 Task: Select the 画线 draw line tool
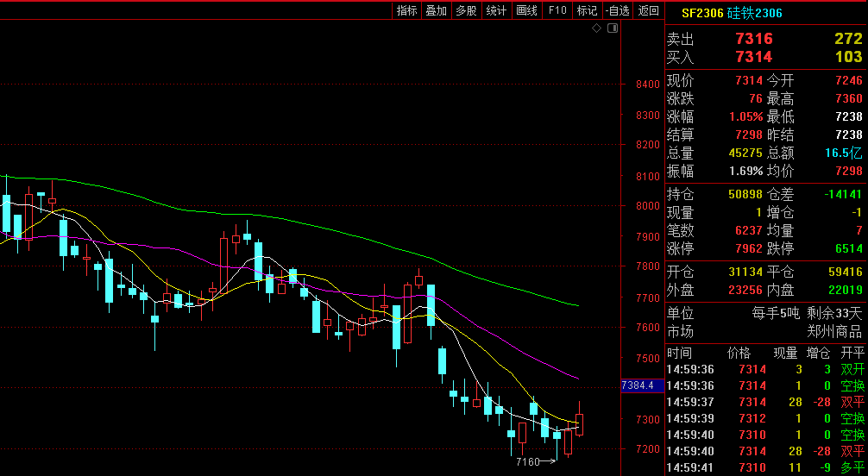526,10
